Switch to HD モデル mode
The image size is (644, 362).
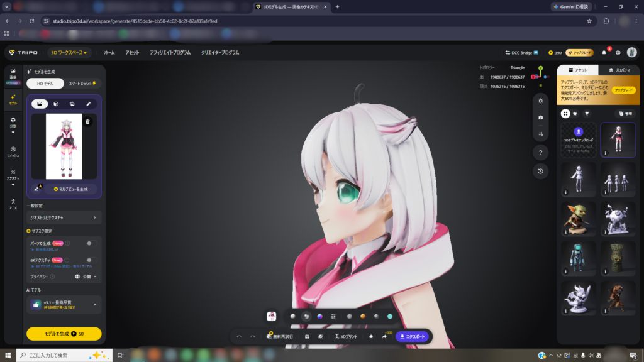click(45, 84)
